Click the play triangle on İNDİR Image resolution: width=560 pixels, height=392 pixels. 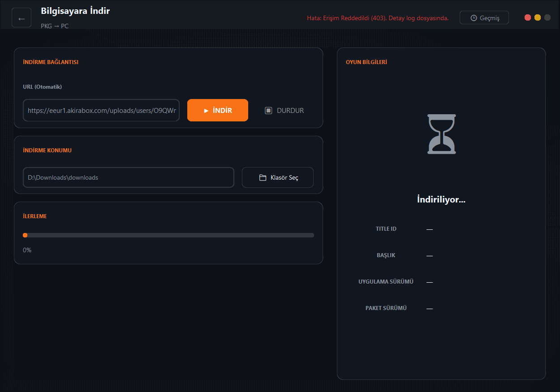206,111
